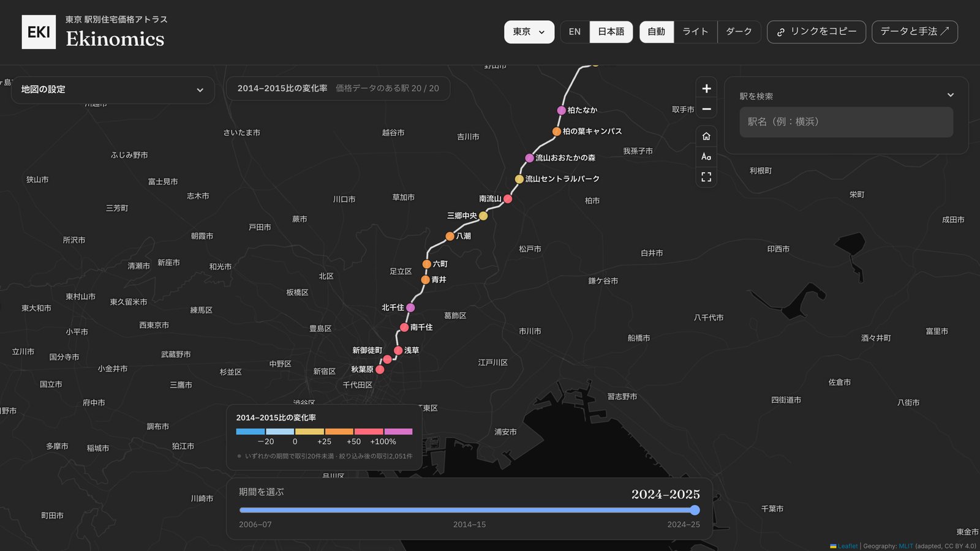Open the 東京 city dropdown
Screen dimensions: 980x551
point(529,32)
